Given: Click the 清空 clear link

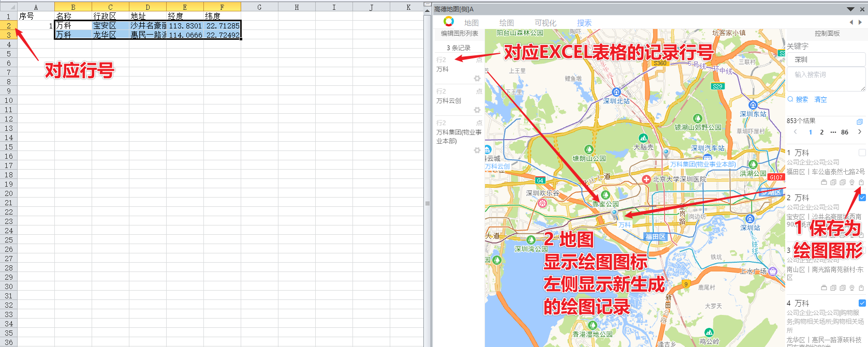Looking at the screenshot, I should [820, 99].
